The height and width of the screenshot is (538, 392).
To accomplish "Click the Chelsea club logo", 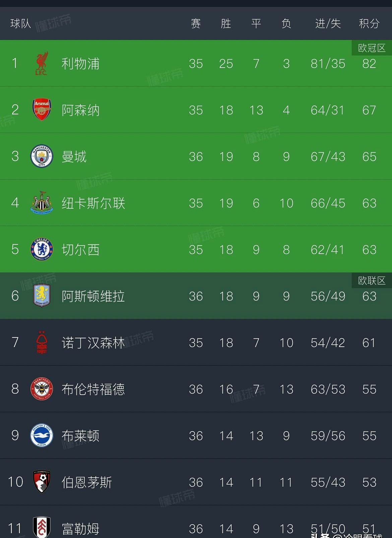I will [42, 249].
